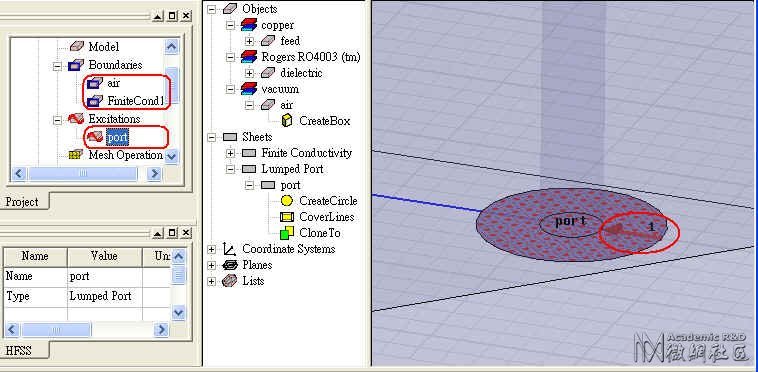Select the copper material icon
The height and width of the screenshot is (372, 758).
tap(248, 25)
